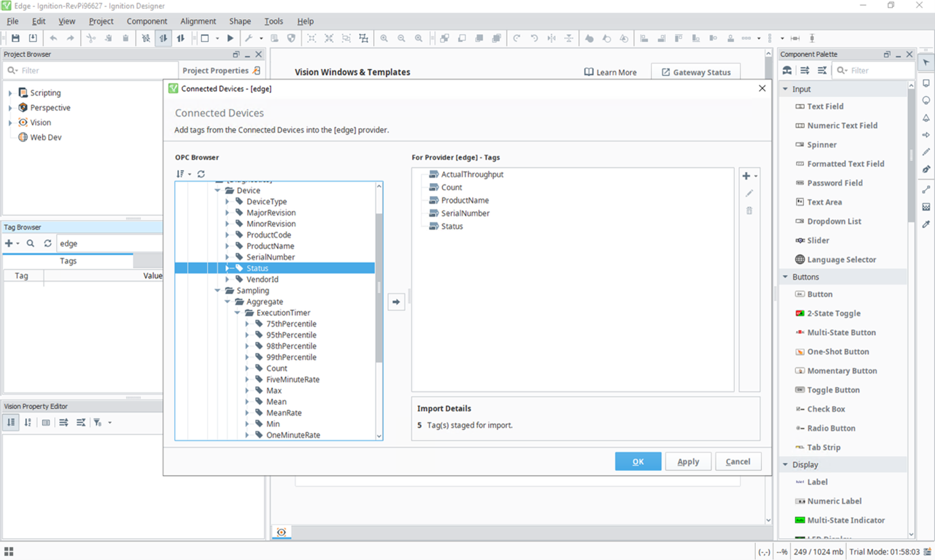The width and height of the screenshot is (935, 560).
Task: Open the Component menu
Action: coord(147,21)
